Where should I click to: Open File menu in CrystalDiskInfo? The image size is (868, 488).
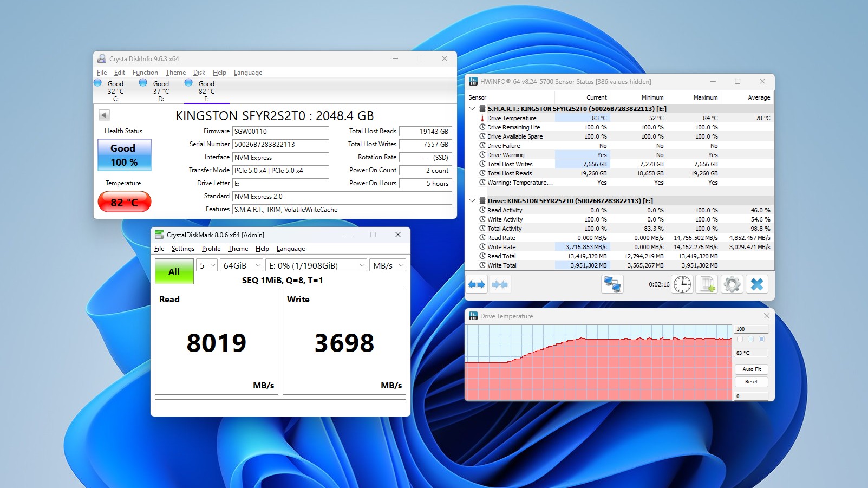pos(102,73)
